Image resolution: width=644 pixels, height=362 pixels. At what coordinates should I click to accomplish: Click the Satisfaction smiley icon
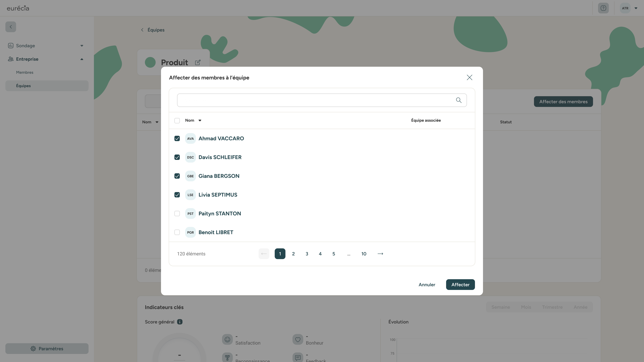tap(227, 340)
